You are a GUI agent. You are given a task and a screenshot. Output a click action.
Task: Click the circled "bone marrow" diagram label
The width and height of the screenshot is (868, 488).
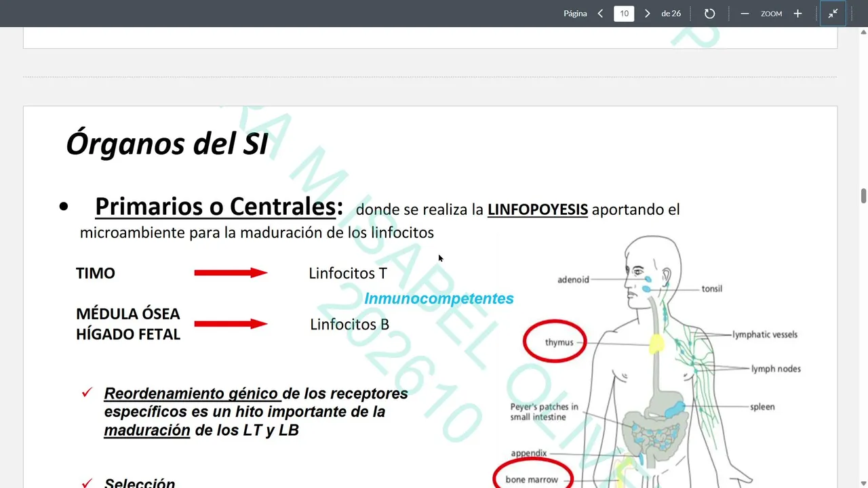[x=532, y=479]
